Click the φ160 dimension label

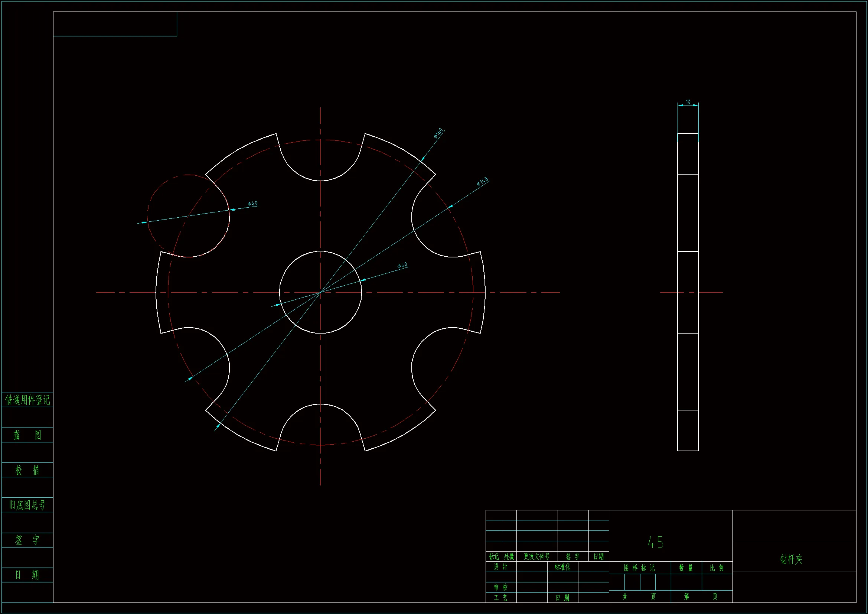[x=438, y=134]
